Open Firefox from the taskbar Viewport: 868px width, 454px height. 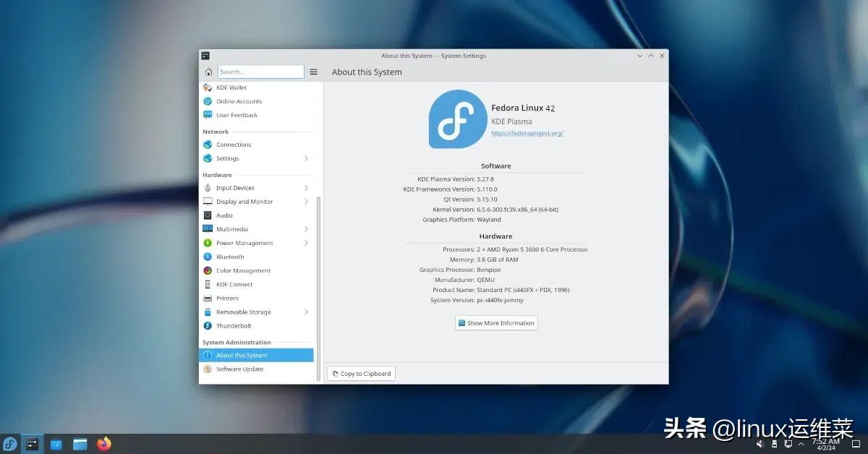click(104, 444)
